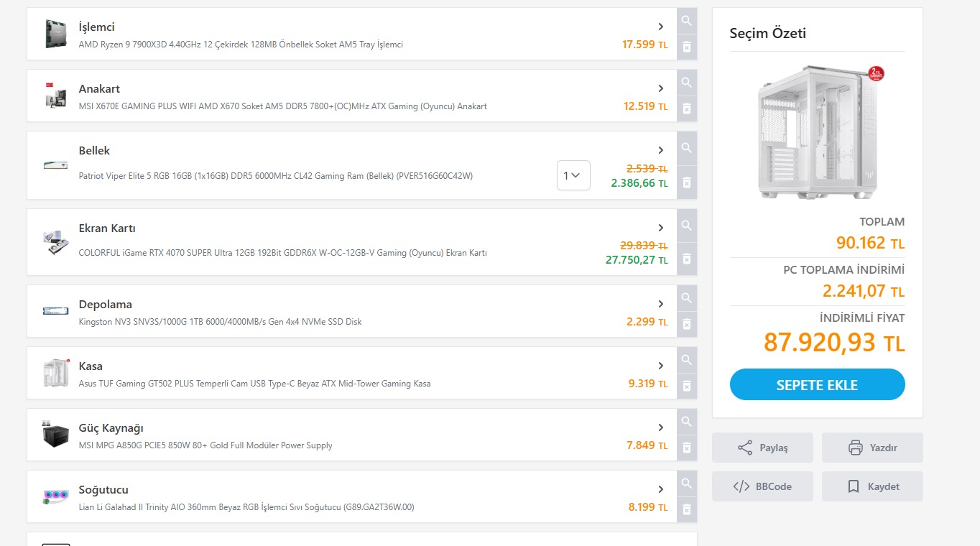
Task: Click the 17.599 TL processor price
Action: [x=644, y=45]
